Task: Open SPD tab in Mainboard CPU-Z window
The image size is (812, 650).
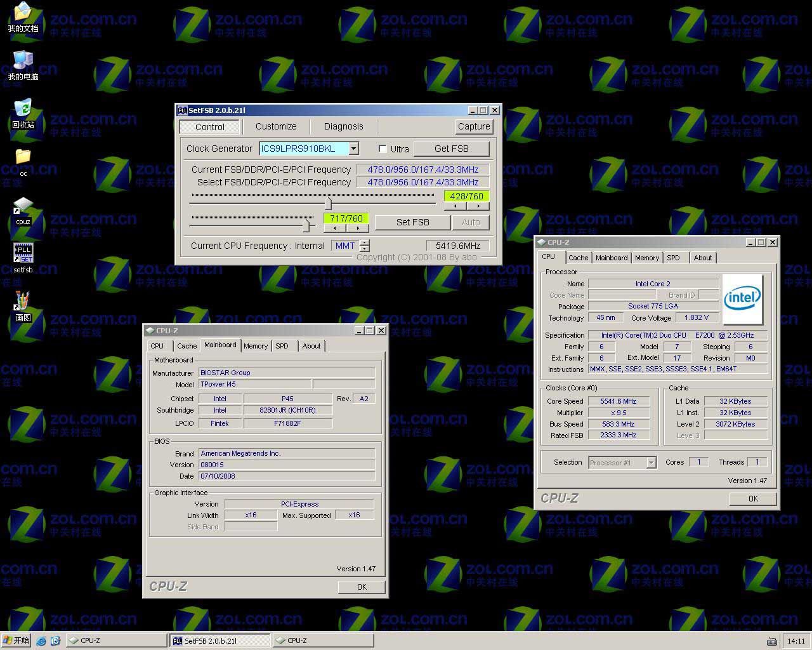Action: (x=282, y=346)
